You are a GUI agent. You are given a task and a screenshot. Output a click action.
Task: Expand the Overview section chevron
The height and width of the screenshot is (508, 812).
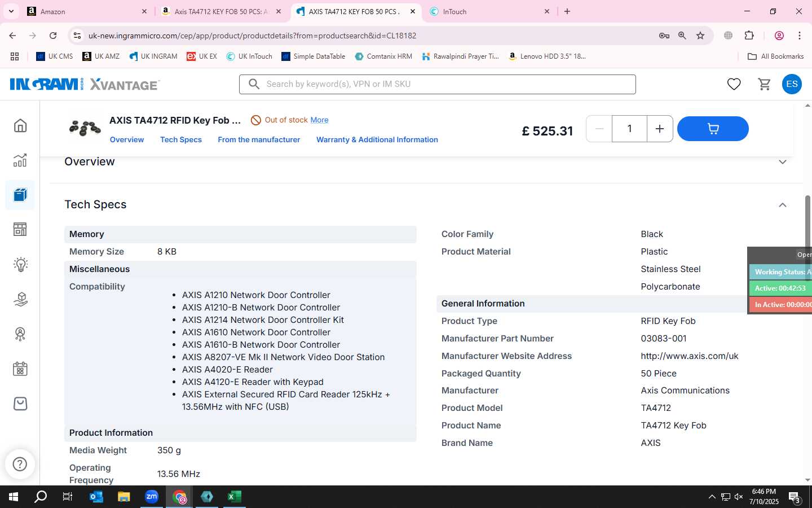tap(782, 162)
